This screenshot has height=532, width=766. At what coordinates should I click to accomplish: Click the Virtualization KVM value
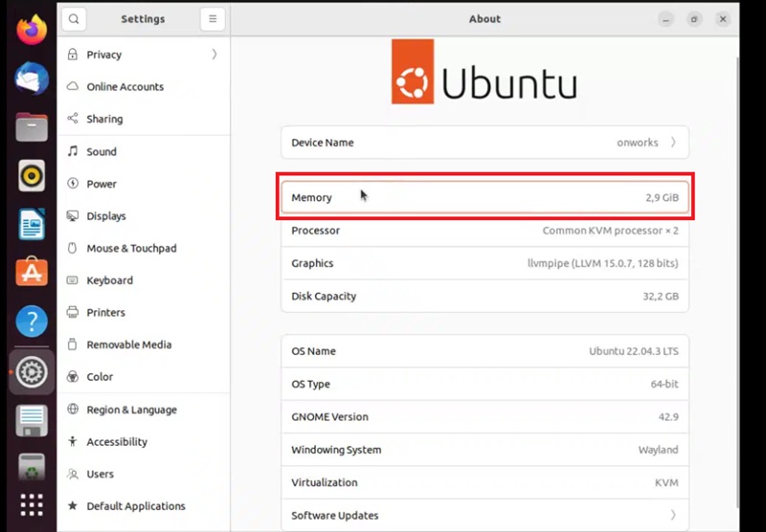pyautogui.click(x=666, y=482)
